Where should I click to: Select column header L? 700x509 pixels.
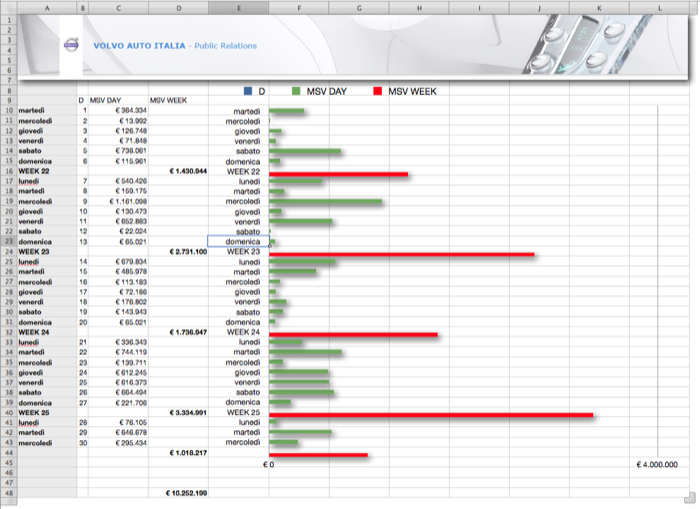coord(660,6)
